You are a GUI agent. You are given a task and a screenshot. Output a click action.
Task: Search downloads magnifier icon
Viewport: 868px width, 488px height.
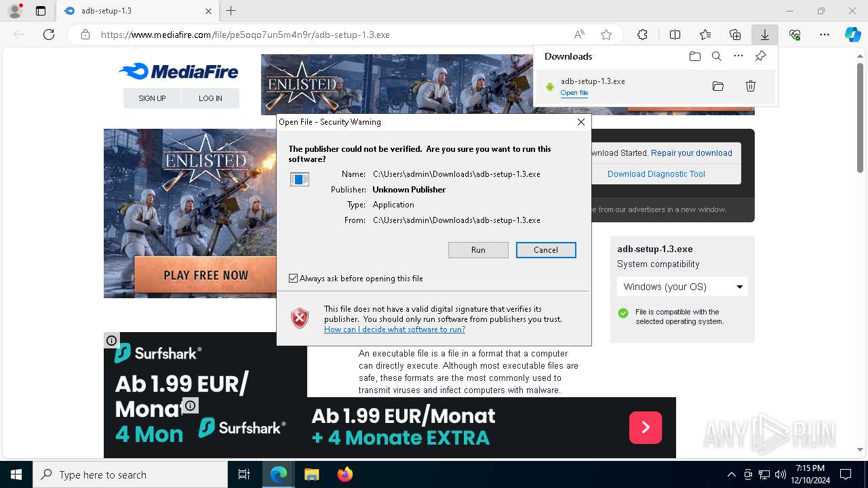point(717,56)
